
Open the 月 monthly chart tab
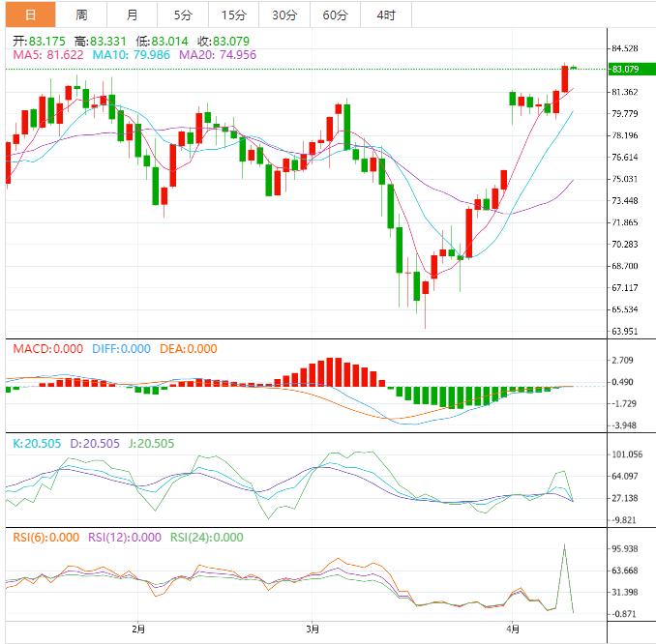click(x=132, y=15)
